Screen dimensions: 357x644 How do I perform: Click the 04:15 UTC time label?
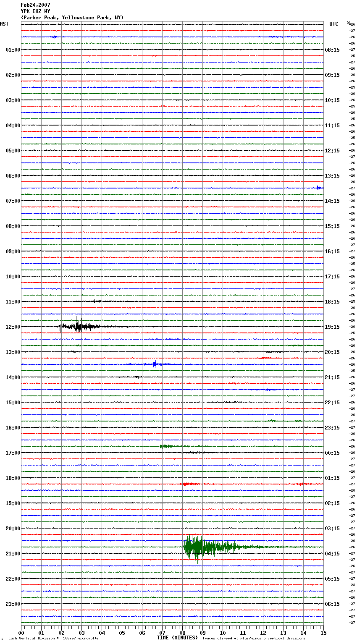click(332, 554)
